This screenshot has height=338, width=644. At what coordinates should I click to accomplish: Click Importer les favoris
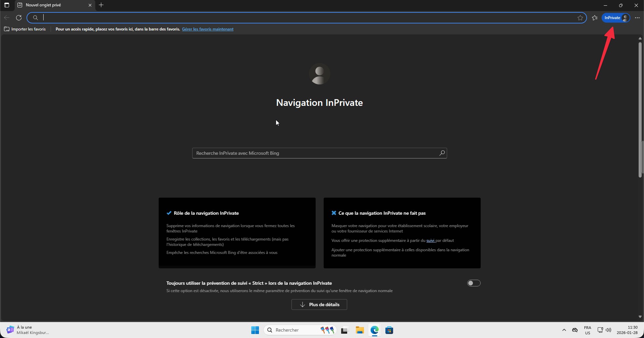25,29
